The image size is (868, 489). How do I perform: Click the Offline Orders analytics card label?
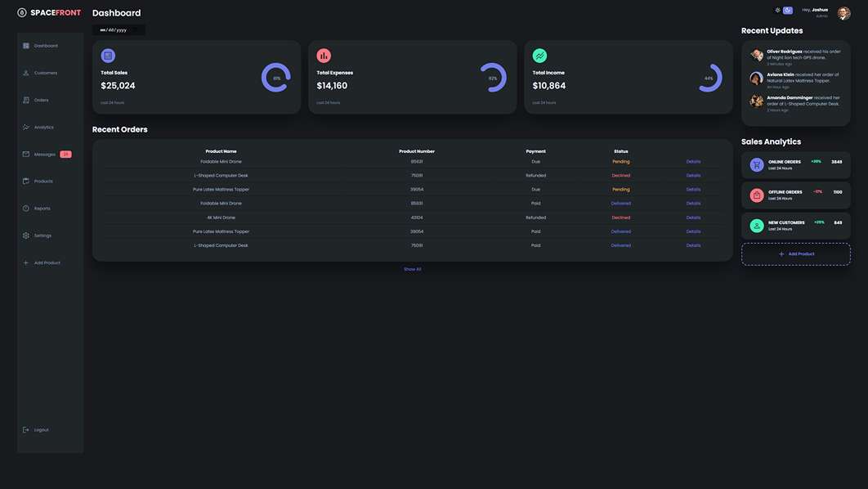[785, 192]
